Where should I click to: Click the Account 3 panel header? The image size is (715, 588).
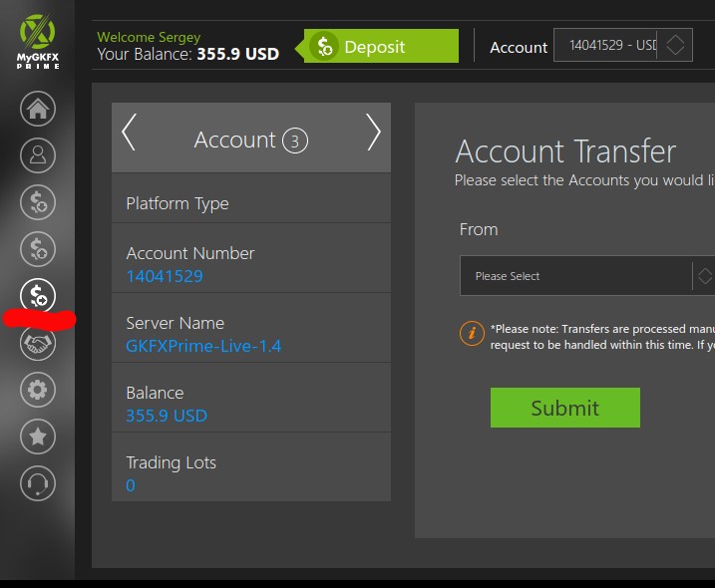(250, 140)
